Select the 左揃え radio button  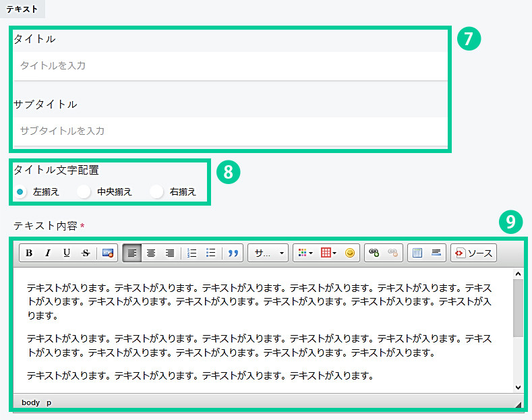tap(20, 192)
